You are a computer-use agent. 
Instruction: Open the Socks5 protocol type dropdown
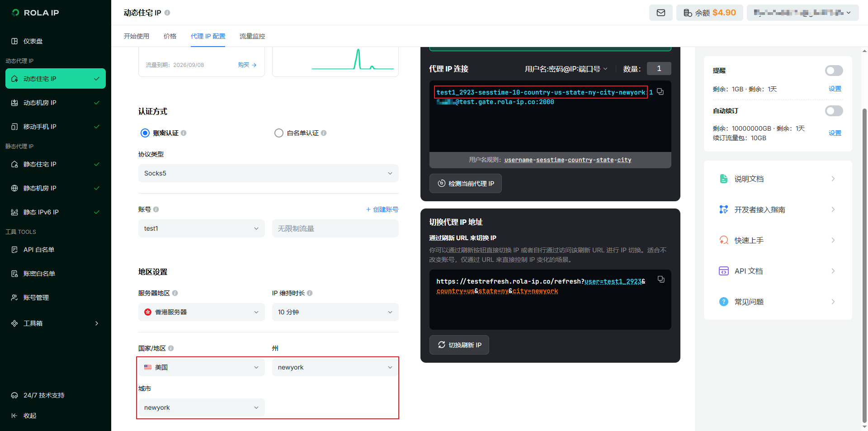click(268, 173)
